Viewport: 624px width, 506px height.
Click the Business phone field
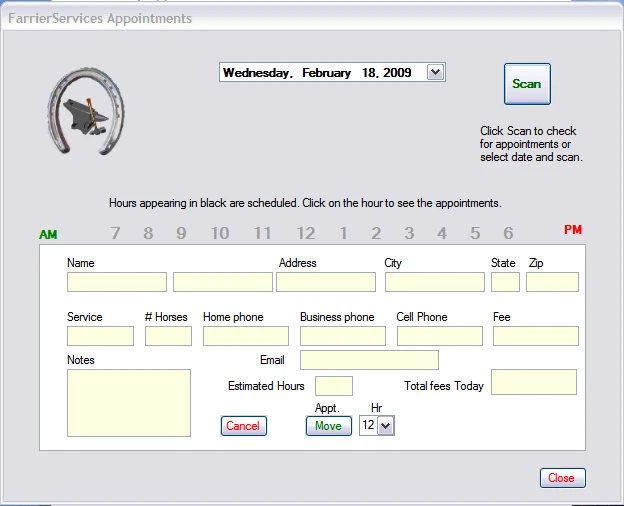(x=343, y=336)
